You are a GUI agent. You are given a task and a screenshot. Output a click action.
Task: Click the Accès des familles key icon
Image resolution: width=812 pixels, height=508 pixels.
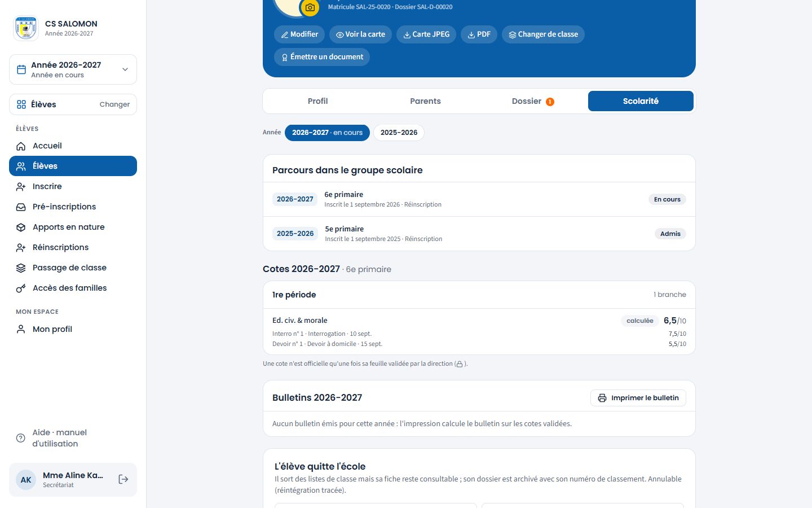click(x=21, y=288)
